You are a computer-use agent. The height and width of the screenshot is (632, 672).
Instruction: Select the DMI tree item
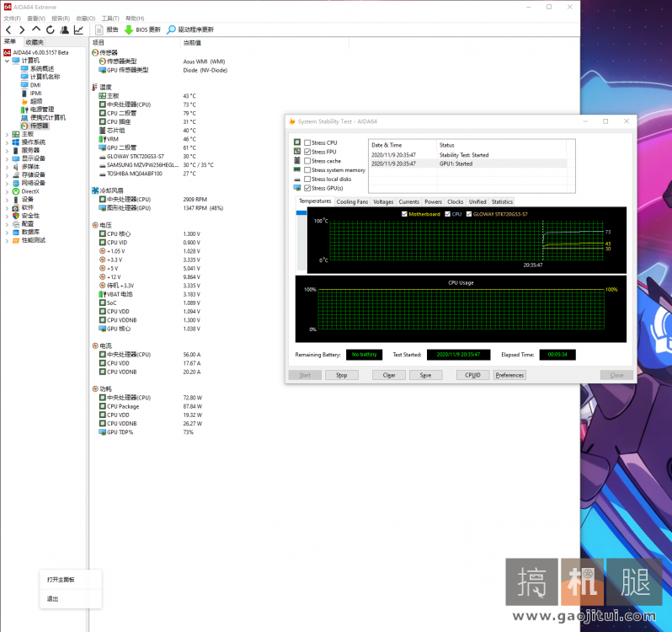(31, 85)
